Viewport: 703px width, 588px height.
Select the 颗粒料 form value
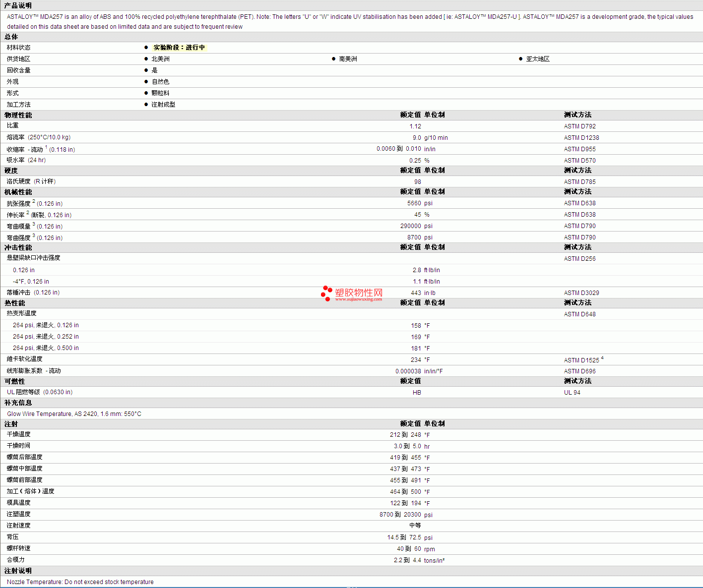(160, 93)
